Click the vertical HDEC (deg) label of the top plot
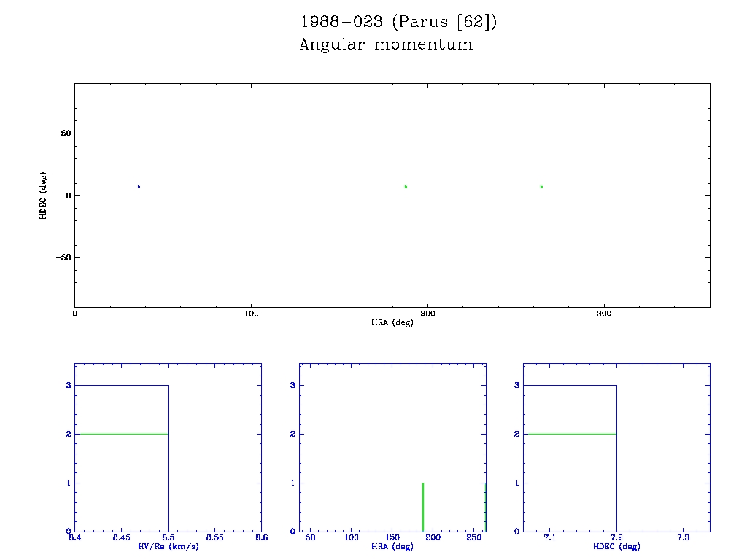This screenshot has width=747, height=560. [44, 195]
